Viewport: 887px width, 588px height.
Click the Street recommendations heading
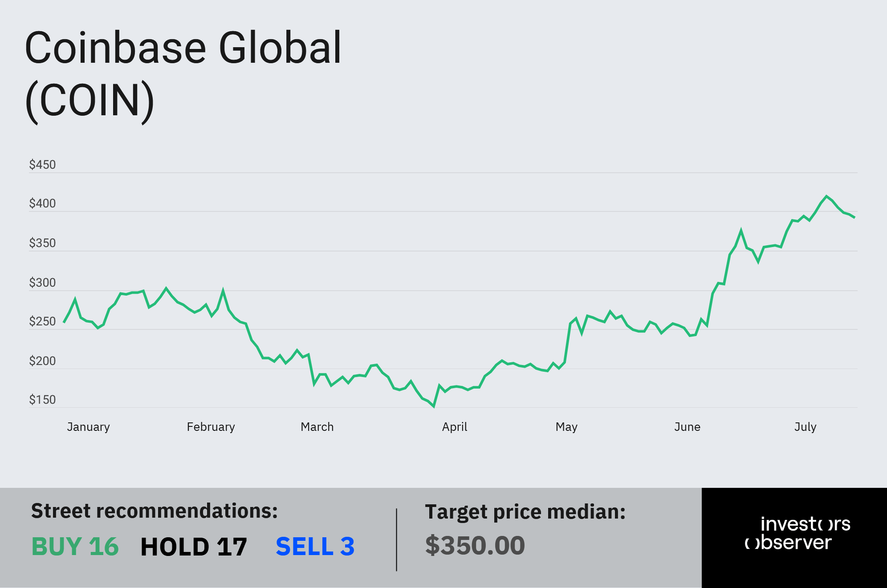(x=155, y=511)
